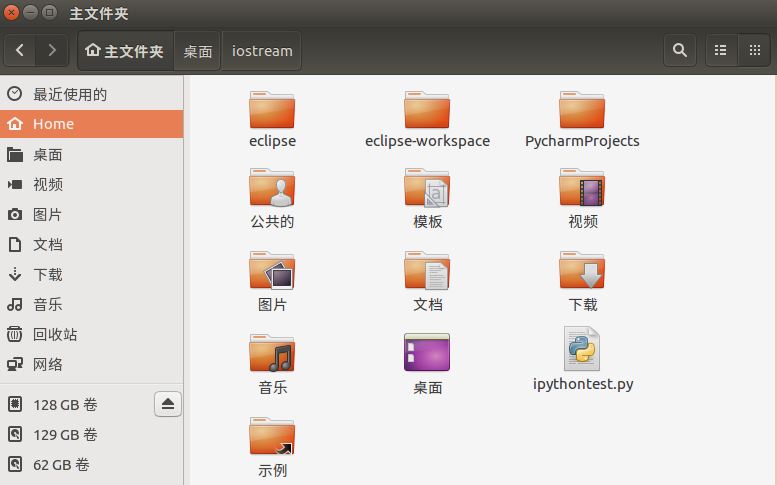Select the eclipse folder icon
777x485 pixels.
click(272, 109)
